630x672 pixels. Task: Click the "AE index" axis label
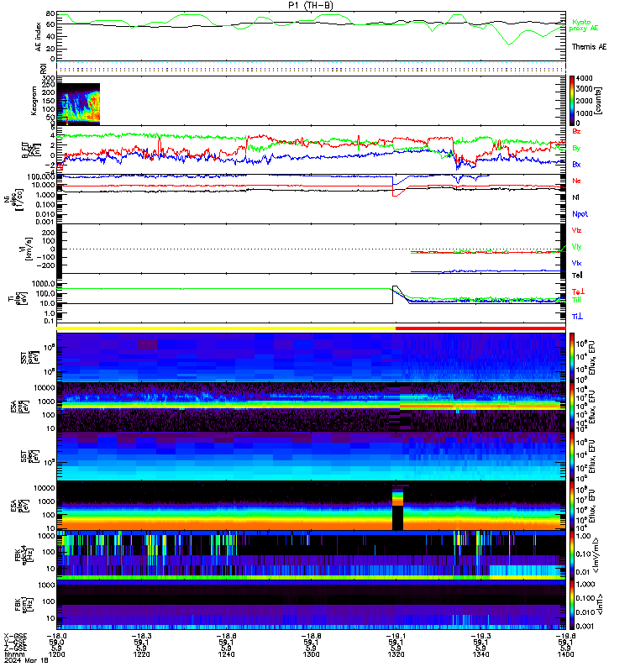38,37
